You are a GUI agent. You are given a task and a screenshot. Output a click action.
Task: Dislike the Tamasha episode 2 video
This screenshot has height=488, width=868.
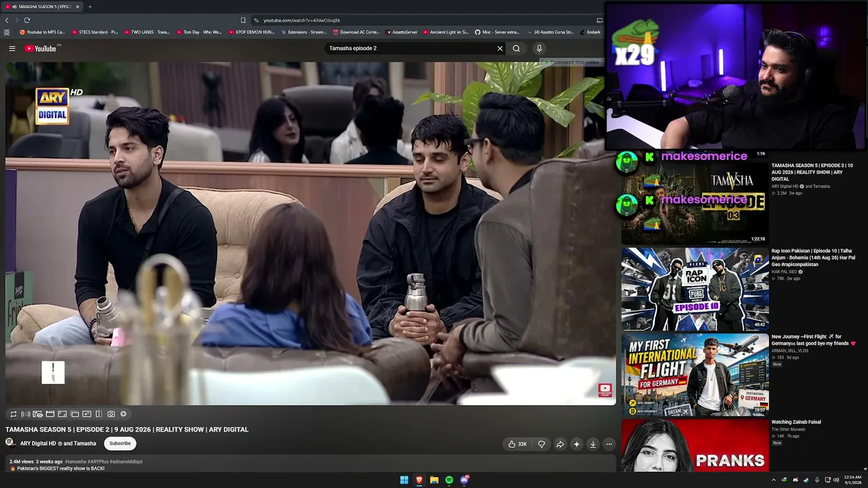pos(541,444)
